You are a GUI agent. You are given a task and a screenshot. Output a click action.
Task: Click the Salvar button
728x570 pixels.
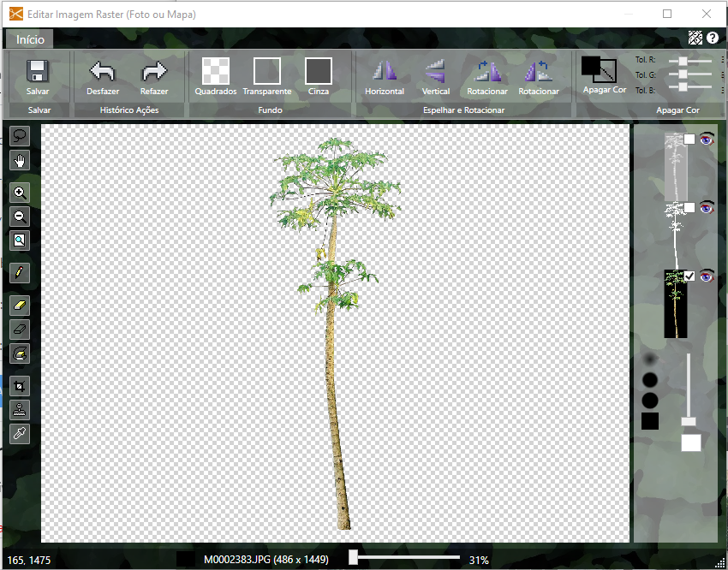pyautogui.click(x=38, y=77)
